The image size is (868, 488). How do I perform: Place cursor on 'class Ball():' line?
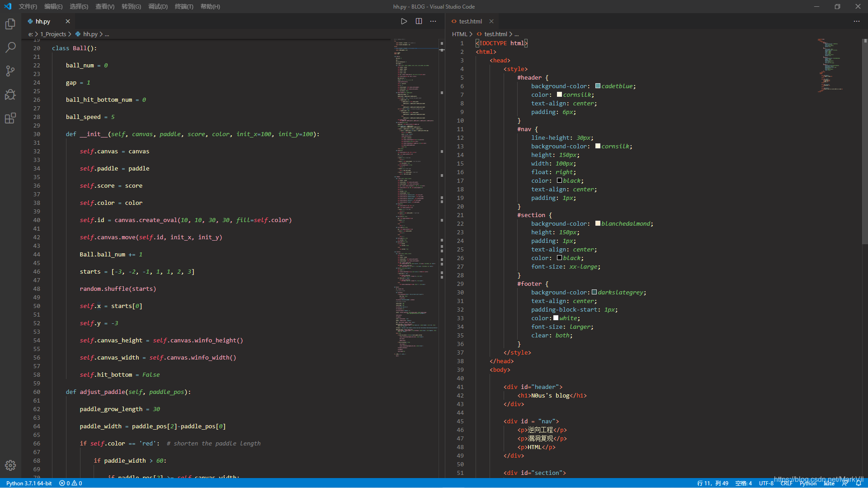pyautogui.click(x=74, y=48)
